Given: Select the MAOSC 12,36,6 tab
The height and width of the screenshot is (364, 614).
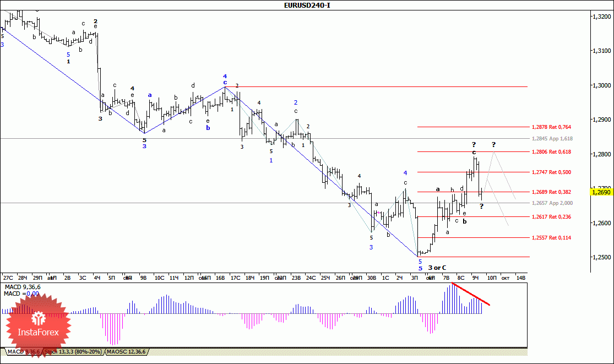Looking at the screenshot, I should pyautogui.click(x=127, y=352).
